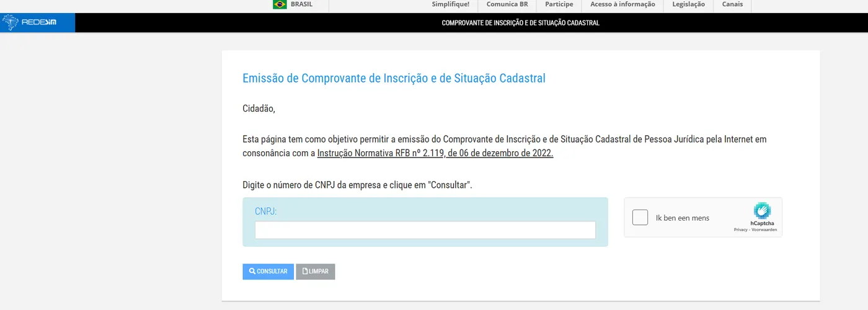
Task: Click the Brazil flag icon
Action: (280, 4)
